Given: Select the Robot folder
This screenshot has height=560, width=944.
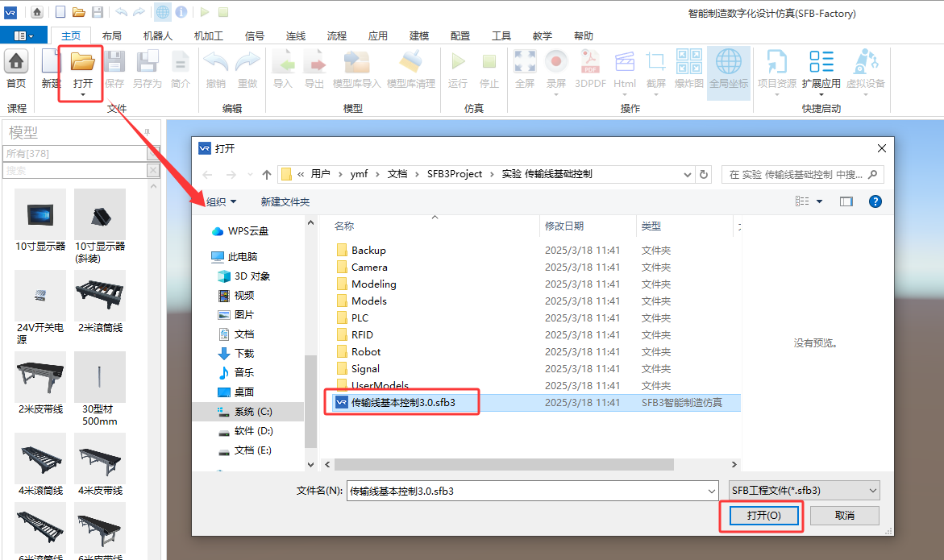Looking at the screenshot, I should point(365,352).
